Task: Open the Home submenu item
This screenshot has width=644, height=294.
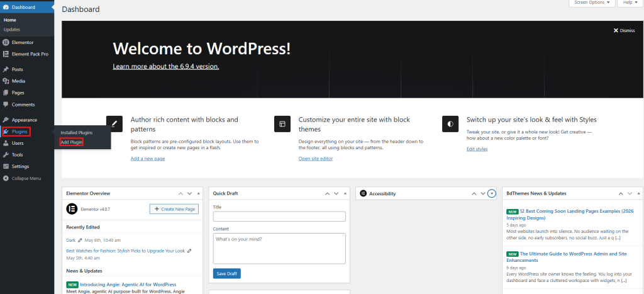Action: [10, 20]
